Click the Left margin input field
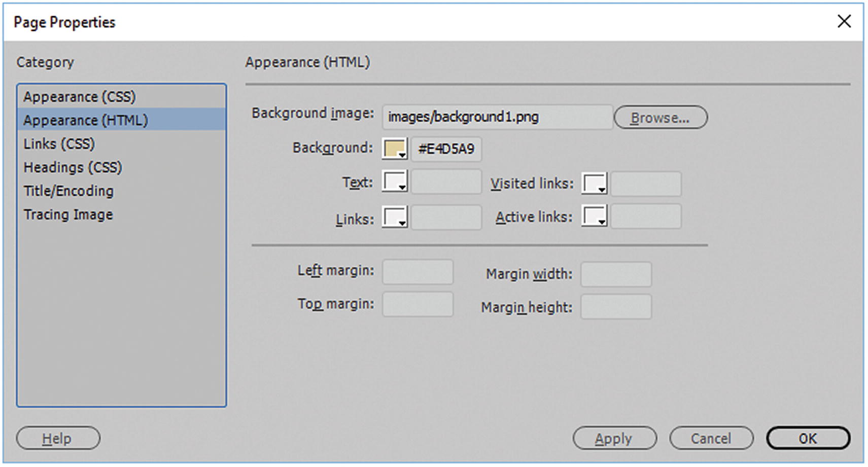Image resolution: width=868 pixels, height=467 pixels. click(x=418, y=272)
